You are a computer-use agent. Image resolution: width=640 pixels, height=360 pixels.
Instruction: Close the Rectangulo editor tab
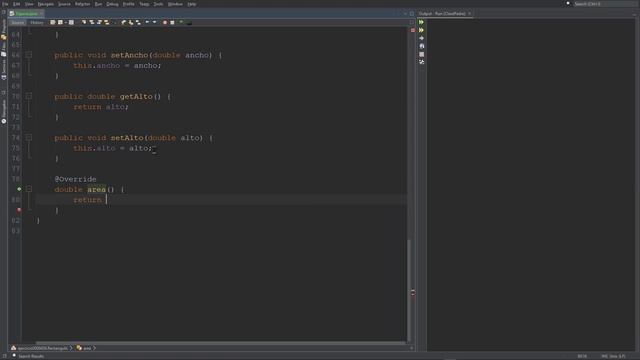(41, 13)
